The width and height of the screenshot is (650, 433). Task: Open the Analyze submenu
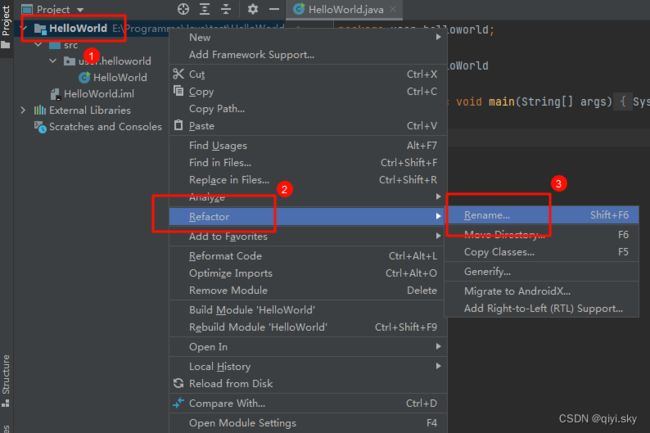coord(308,197)
